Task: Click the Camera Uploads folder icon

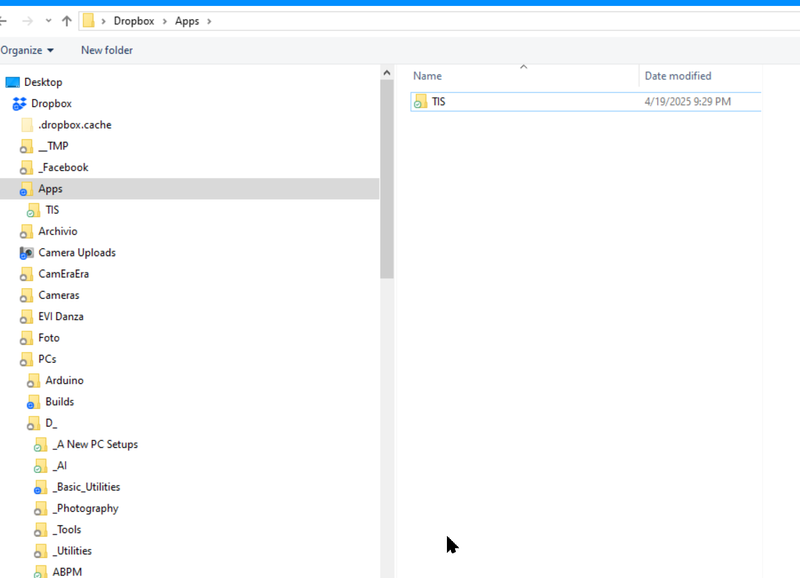Action: (27, 253)
